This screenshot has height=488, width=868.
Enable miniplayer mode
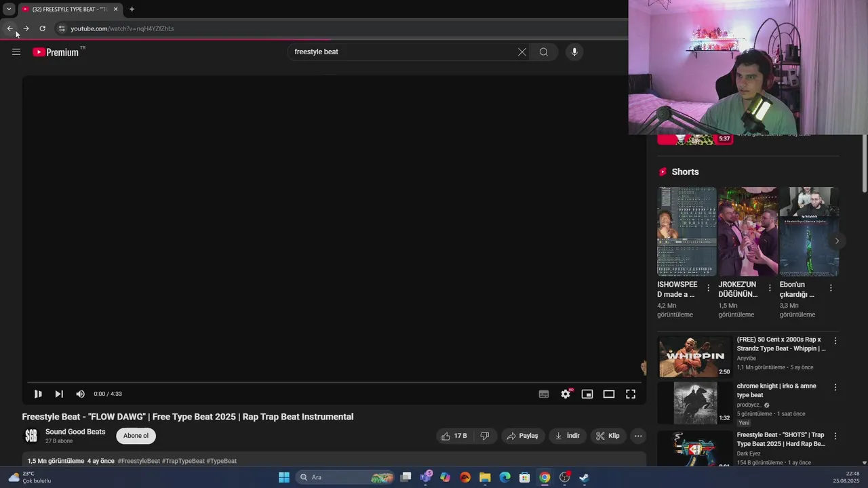click(x=587, y=394)
